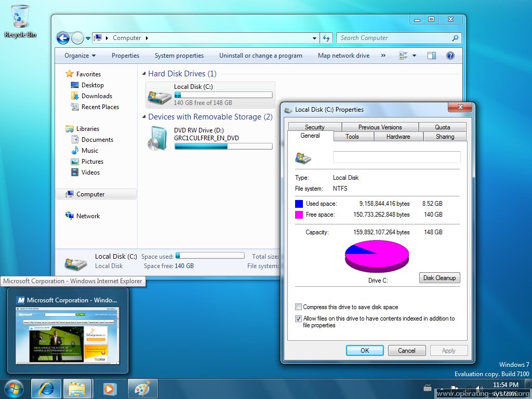Image resolution: width=532 pixels, height=399 pixels.
Task: Open the Recycle Bin desktop icon
Action: (20, 21)
